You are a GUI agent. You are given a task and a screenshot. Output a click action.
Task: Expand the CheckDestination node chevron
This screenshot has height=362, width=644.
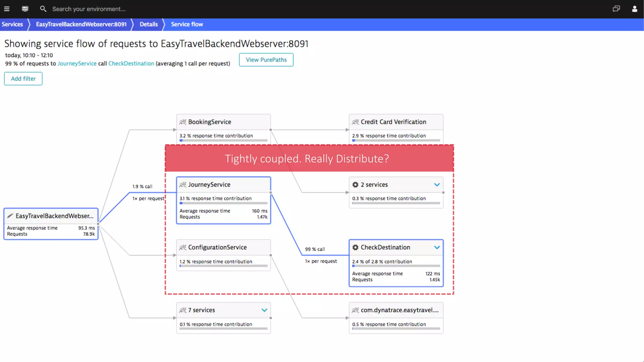pos(437,247)
